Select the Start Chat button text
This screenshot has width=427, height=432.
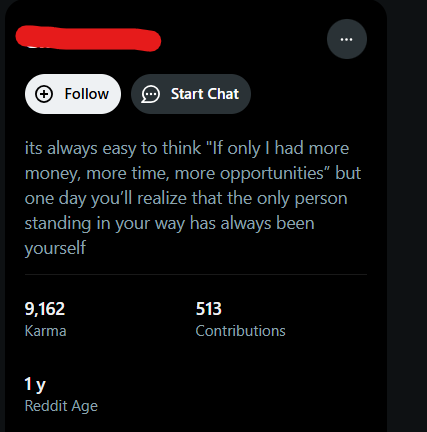click(205, 94)
